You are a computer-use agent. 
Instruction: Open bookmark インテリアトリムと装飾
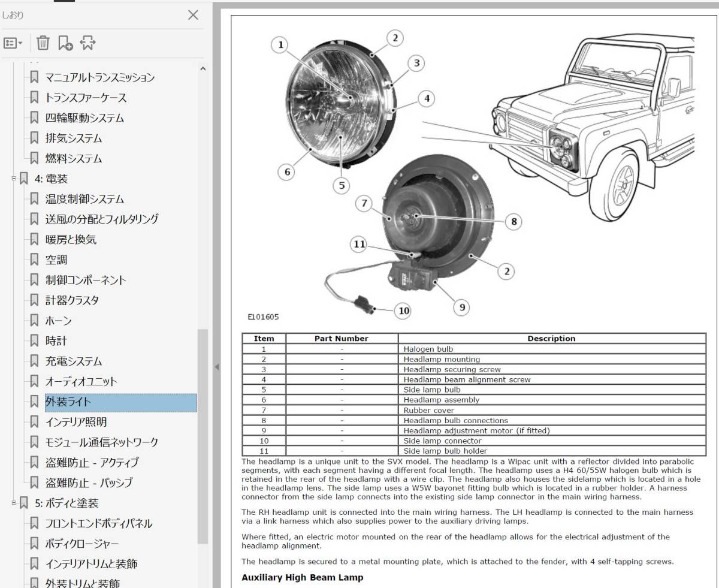[x=92, y=564]
